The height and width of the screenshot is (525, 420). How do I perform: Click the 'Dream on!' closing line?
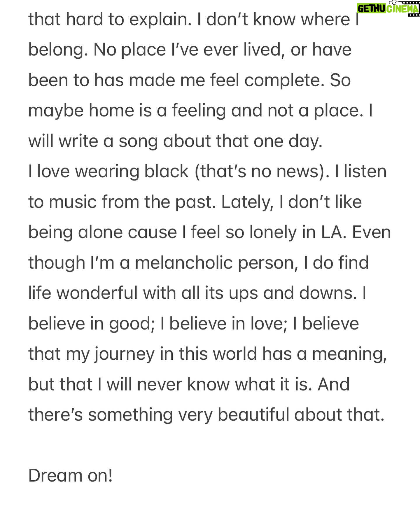[x=70, y=476]
